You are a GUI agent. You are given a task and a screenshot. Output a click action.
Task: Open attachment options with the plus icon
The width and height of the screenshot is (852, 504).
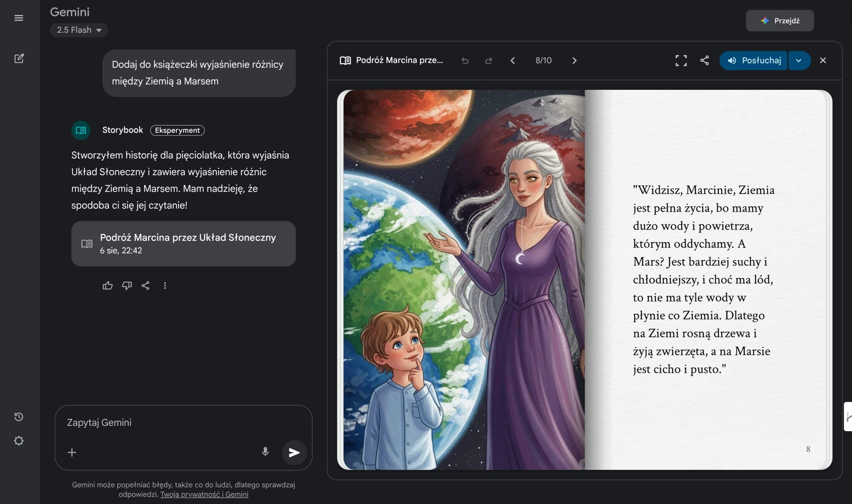(x=72, y=452)
